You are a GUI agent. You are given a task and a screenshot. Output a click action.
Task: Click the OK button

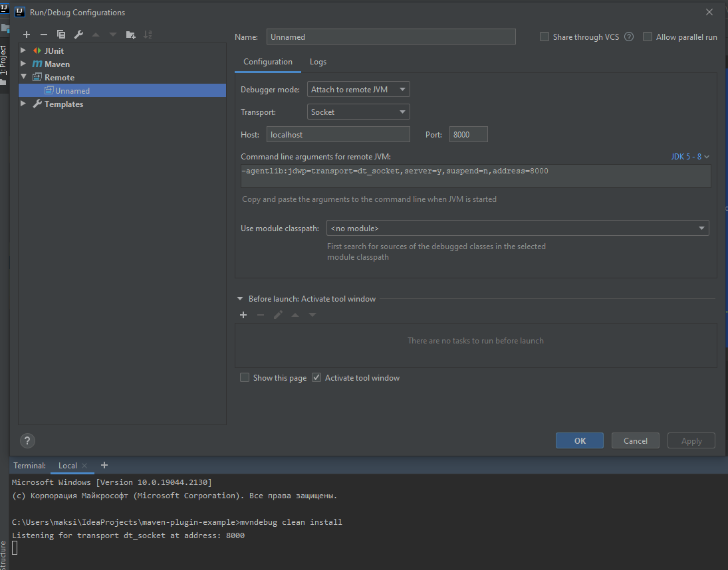pos(580,440)
